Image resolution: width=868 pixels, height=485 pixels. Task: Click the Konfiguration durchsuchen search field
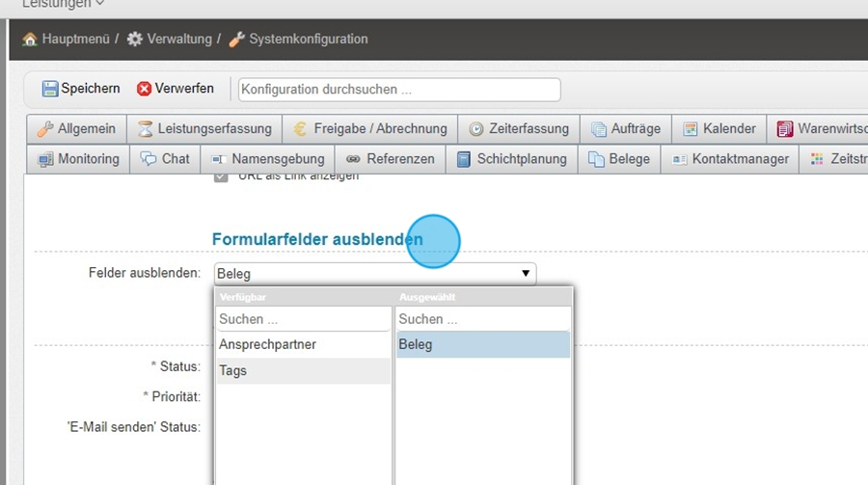[399, 90]
